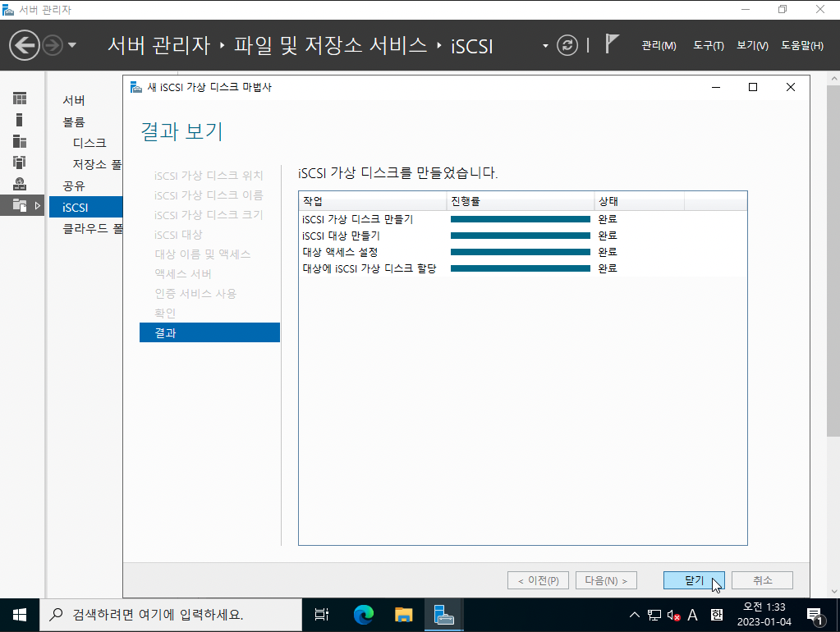
Task: Select the '대상에 iSCSI 가상 디스크 할당' task row
Action: tap(522, 268)
